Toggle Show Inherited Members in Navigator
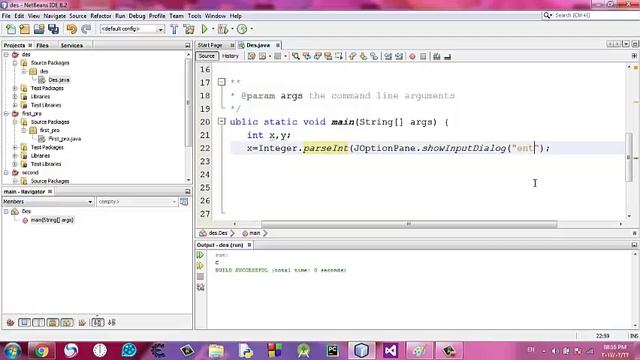640x360 pixels. tap(10, 322)
